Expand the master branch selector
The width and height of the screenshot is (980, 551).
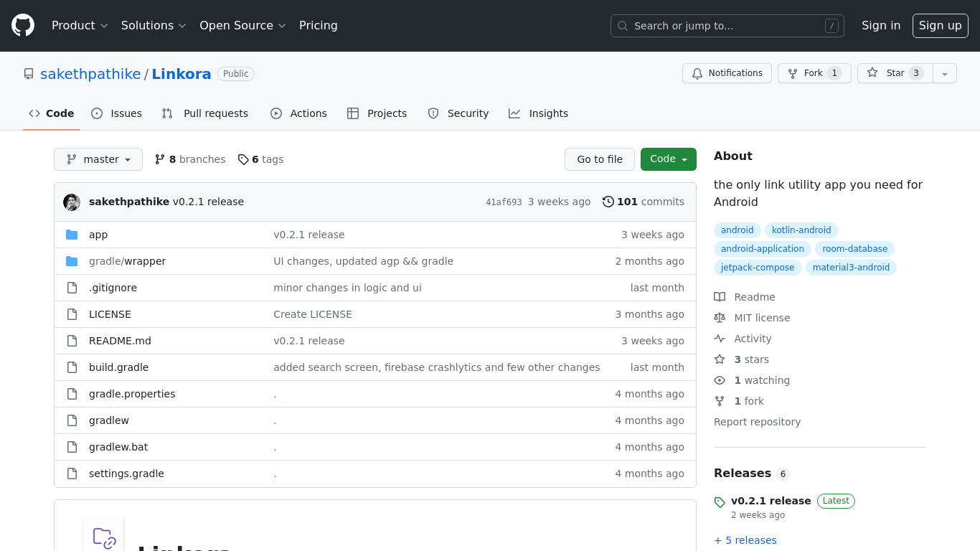coord(98,159)
